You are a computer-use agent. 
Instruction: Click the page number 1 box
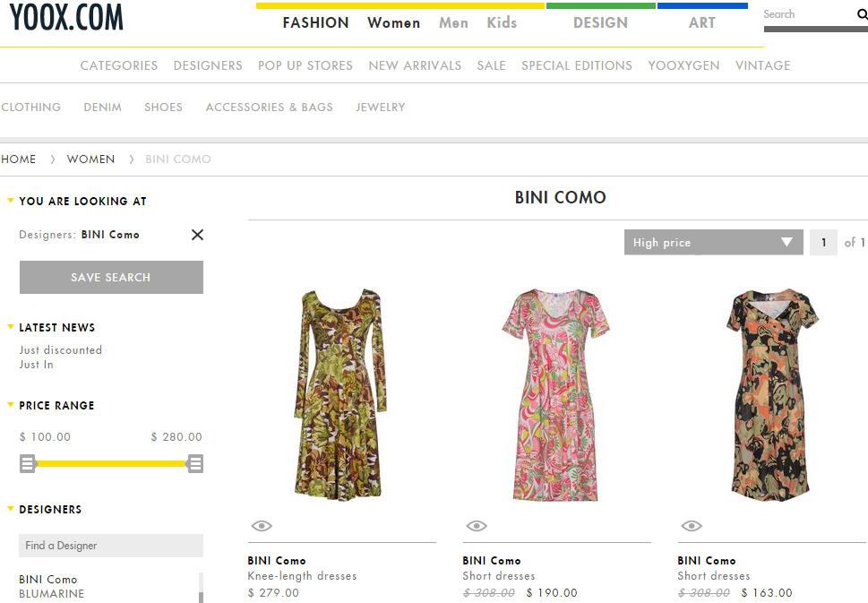pos(823,242)
